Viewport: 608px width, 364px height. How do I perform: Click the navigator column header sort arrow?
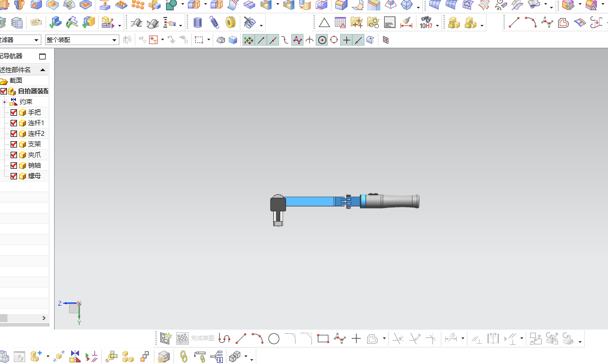[x=42, y=70]
